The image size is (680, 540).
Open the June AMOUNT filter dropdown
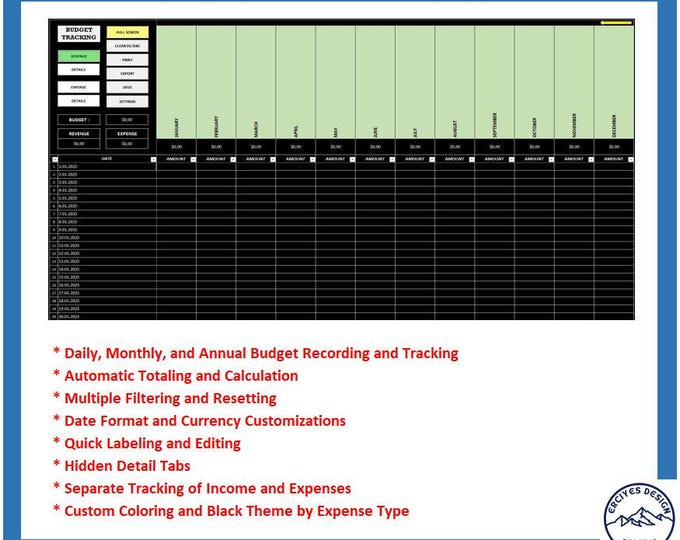(392, 160)
